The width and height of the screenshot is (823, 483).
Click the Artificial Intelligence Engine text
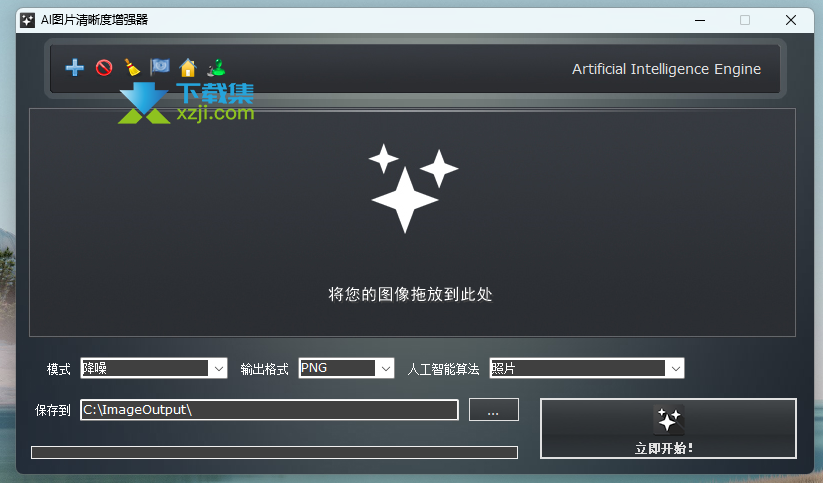click(666, 69)
